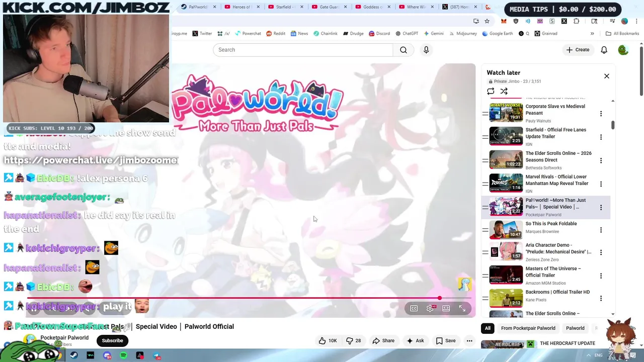644x362 pixels.
Task: Open the Midjourney bookmark
Action: coord(462,34)
